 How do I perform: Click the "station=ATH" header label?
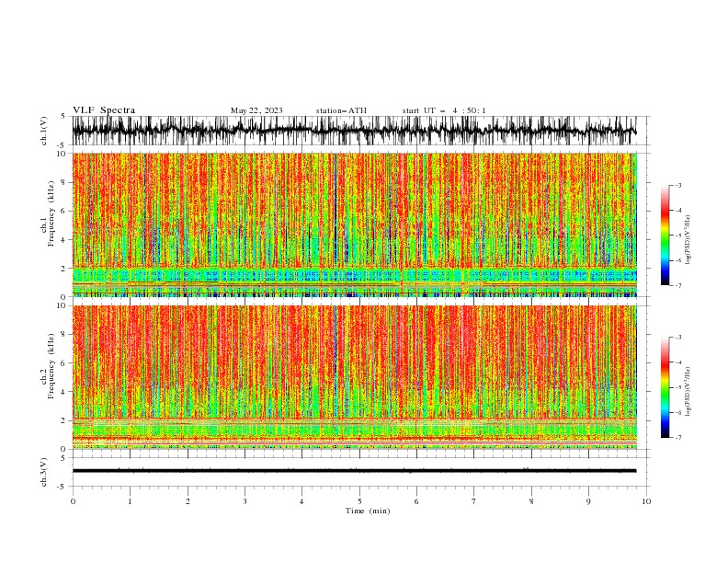tap(341, 110)
